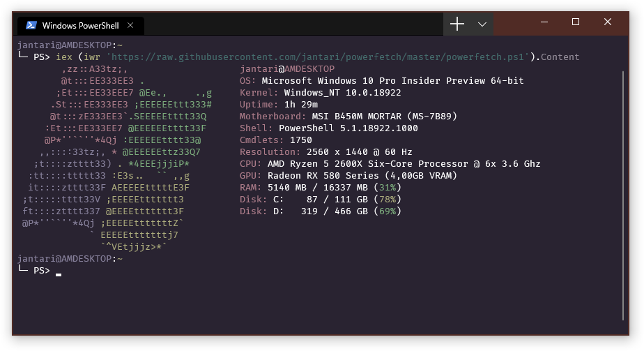Maximize the terminal window

[x=576, y=22]
